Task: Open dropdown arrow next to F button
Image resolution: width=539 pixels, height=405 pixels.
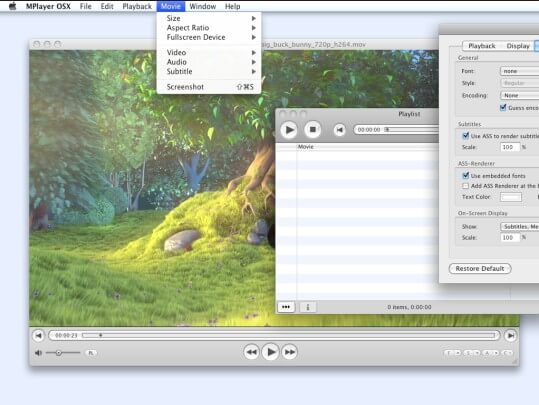Action: click(458, 353)
